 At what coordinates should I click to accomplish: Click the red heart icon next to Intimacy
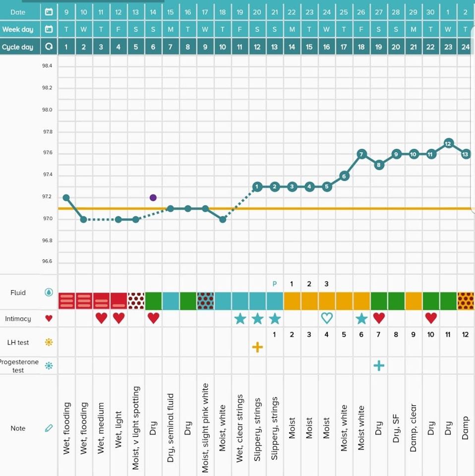coord(49,319)
